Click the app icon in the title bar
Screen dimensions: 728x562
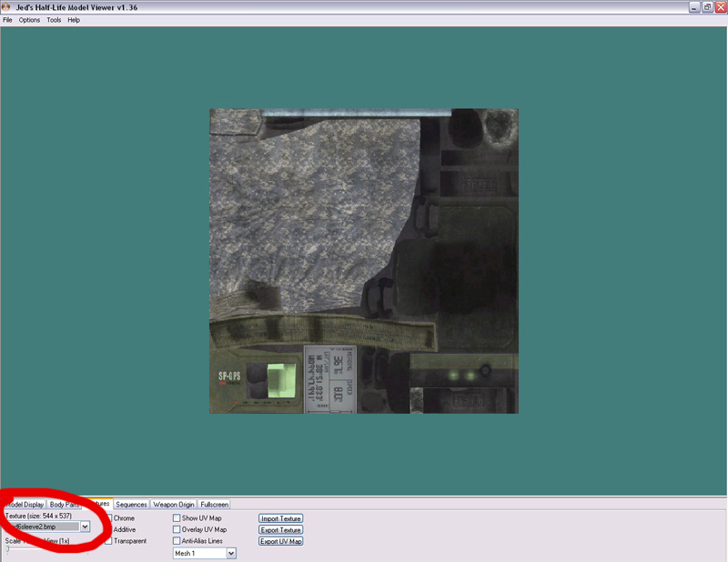tap(6, 6)
